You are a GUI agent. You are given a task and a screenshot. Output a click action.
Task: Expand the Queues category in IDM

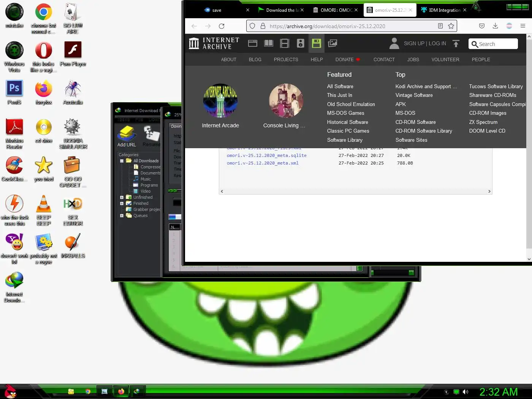pos(122,215)
